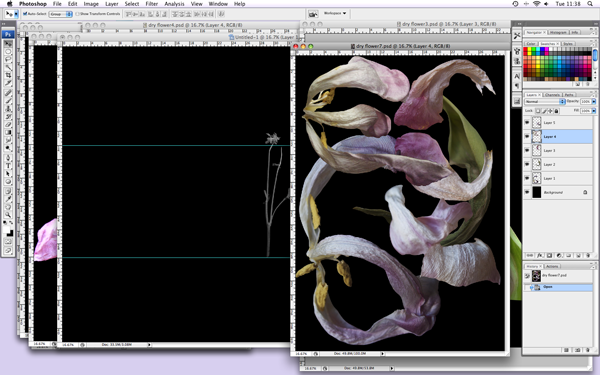Open the Auto-Select Group dropdown
Screen dimensions: 600x375
[60, 14]
